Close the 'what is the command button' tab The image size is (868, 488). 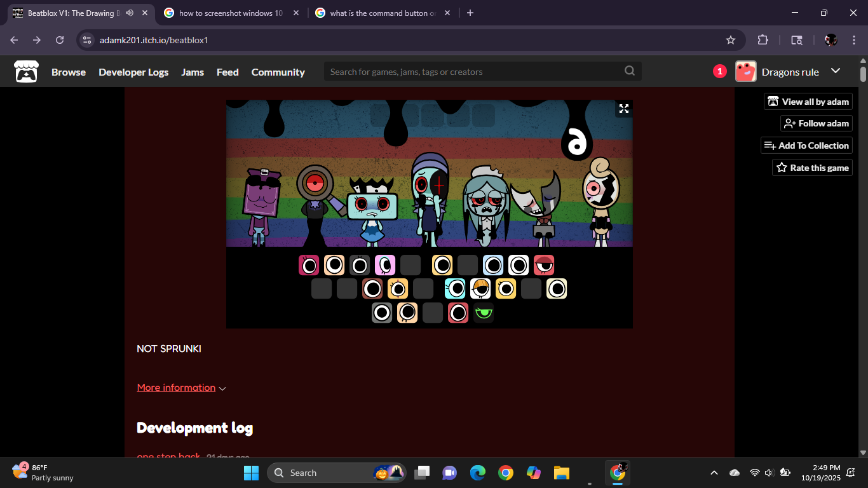(447, 13)
